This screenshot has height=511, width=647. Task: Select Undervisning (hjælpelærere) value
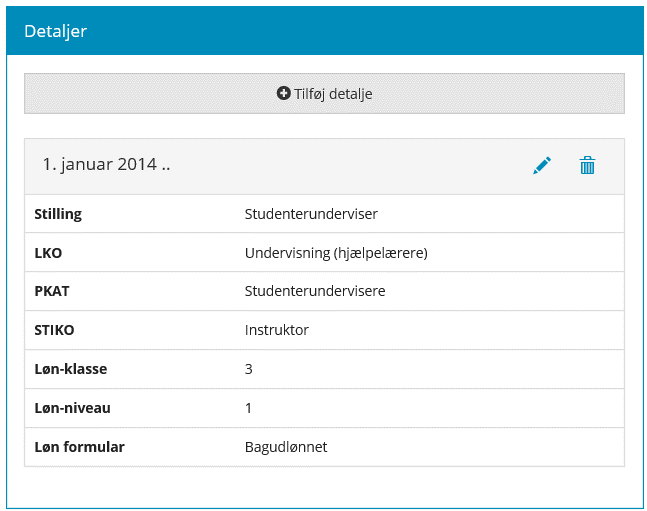coord(336,253)
